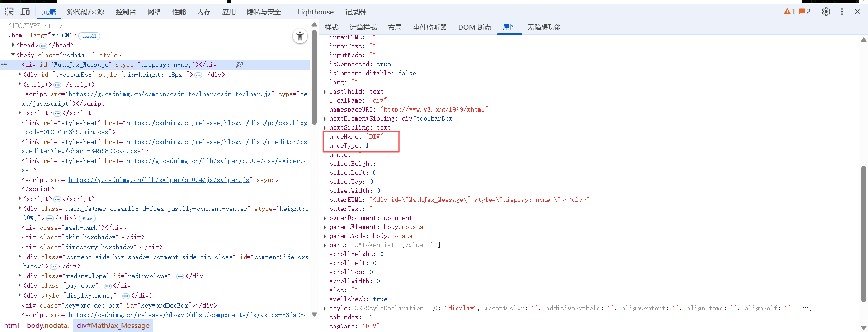Open the 内存 tab
The height and width of the screenshot is (332, 868).
tap(204, 12)
